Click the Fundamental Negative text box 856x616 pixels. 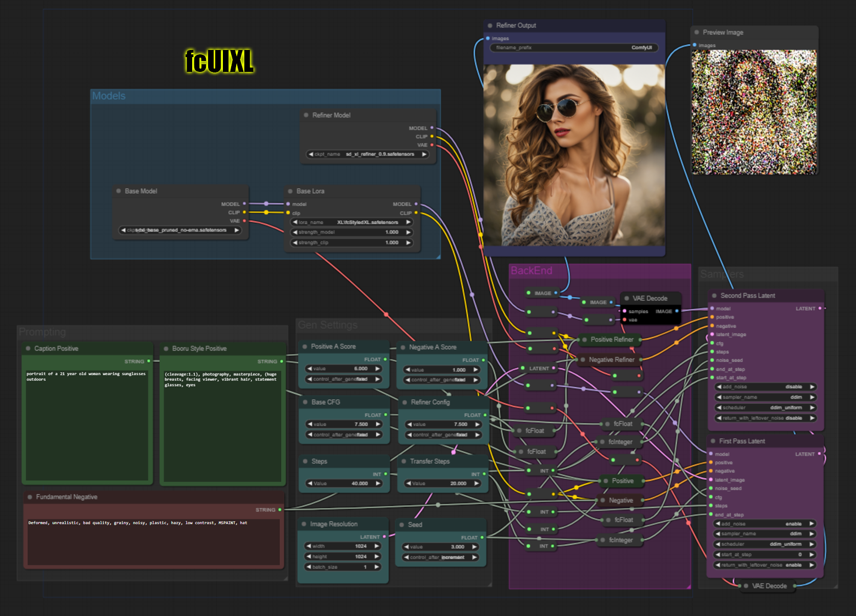(x=154, y=542)
